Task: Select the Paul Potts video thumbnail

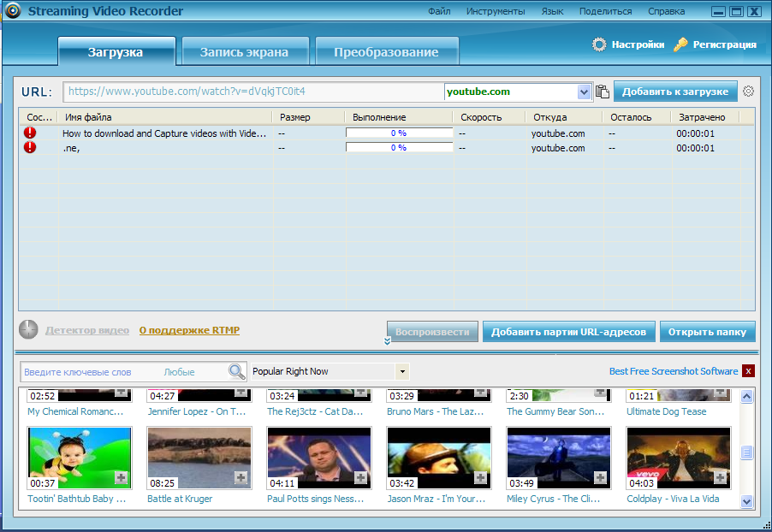Action: tap(319, 458)
